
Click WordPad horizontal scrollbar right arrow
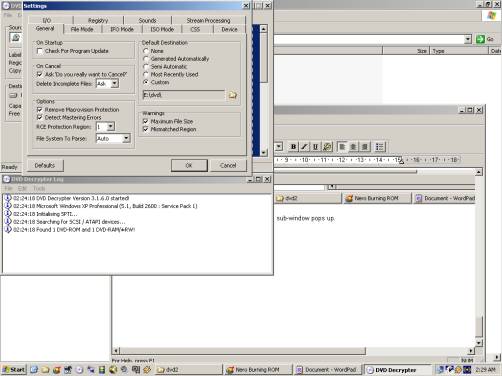point(471,351)
